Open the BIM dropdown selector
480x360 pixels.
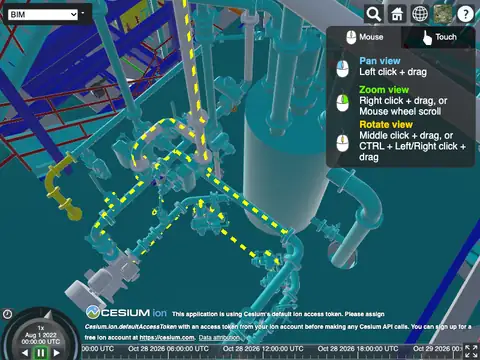(x=43, y=14)
